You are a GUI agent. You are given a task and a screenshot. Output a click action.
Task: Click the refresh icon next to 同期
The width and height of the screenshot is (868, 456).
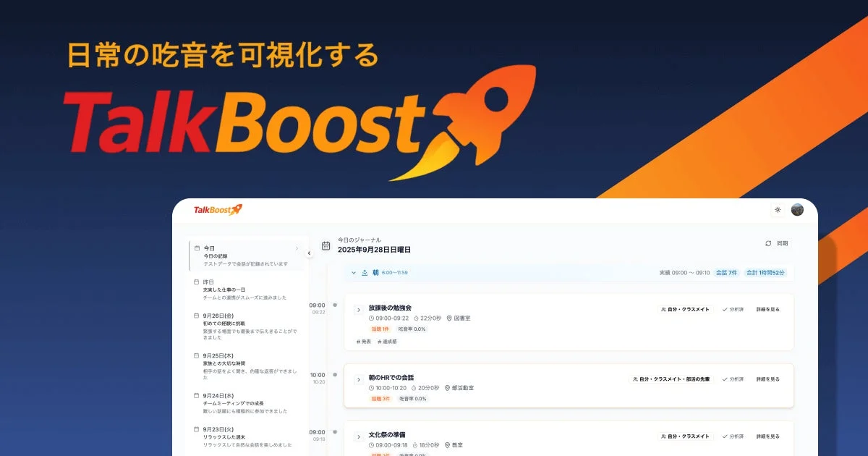coord(768,243)
